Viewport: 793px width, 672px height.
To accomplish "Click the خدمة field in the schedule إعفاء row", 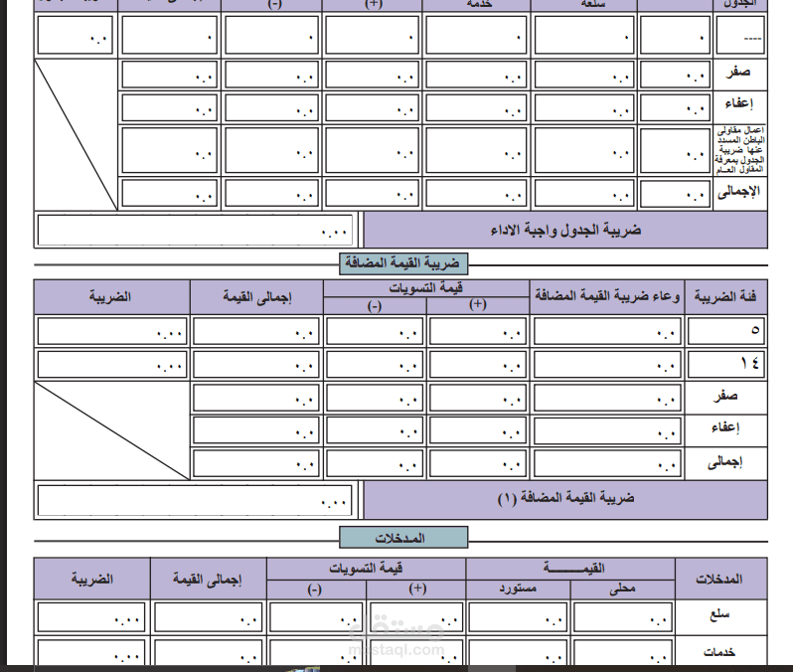I will point(476,107).
